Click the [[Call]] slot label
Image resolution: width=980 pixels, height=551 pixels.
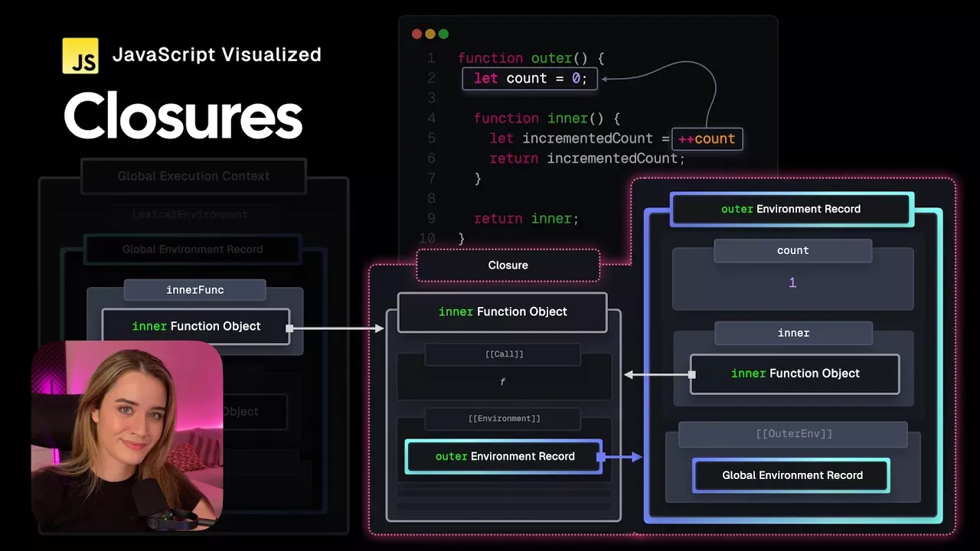[x=503, y=354]
